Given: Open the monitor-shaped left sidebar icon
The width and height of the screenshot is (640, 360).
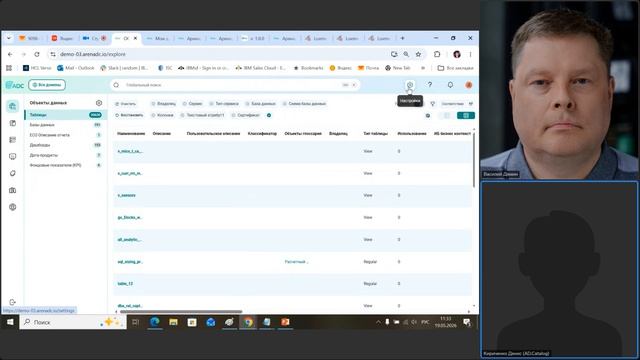Looking at the screenshot, I should (x=13, y=156).
